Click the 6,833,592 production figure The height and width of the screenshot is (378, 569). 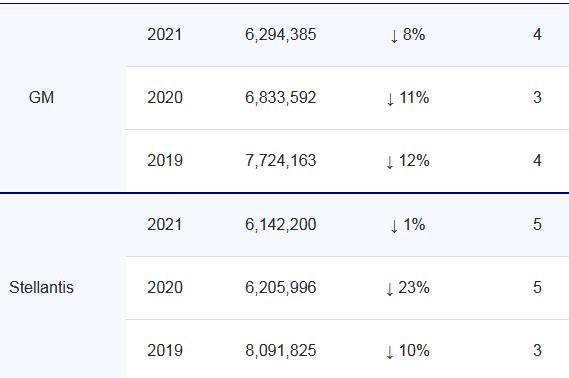pyautogui.click(x=281, y=98)
